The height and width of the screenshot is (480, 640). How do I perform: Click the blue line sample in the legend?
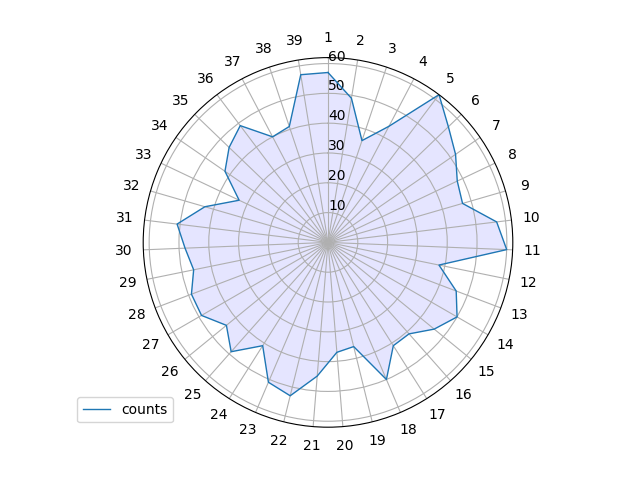click(x=97, y=409)
